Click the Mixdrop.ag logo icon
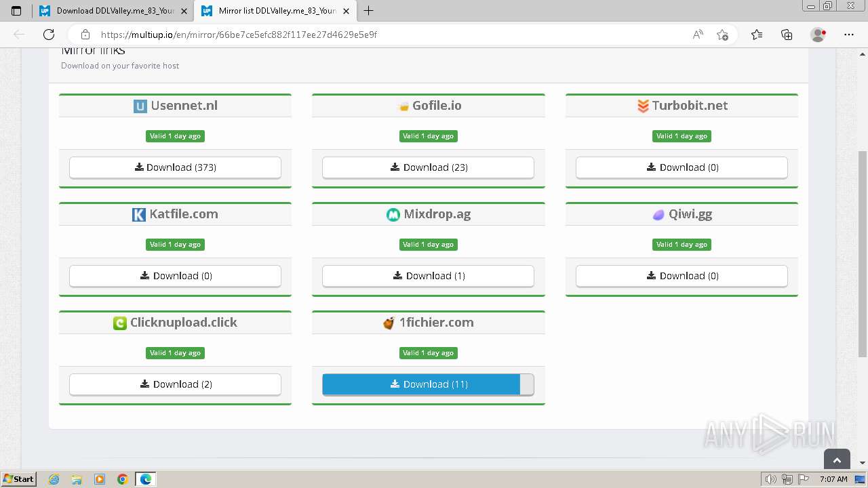868x488 pixels. coord(393,215)
